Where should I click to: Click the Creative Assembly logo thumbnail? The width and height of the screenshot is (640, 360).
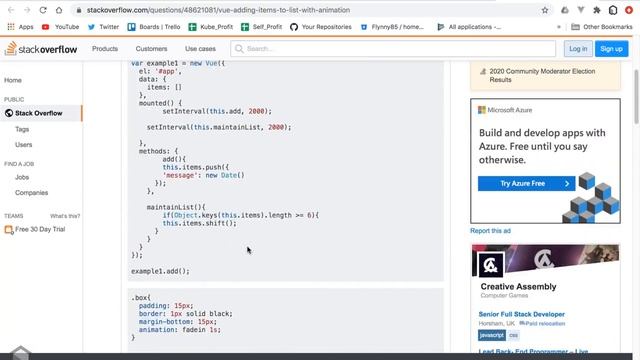[491, 265]
